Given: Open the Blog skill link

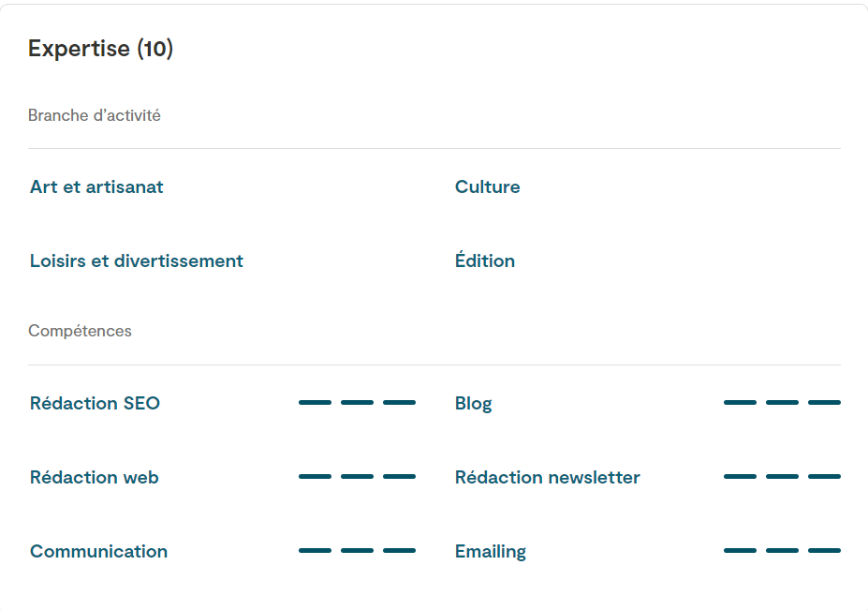Looking at the screenshot, I should (473, 404).
